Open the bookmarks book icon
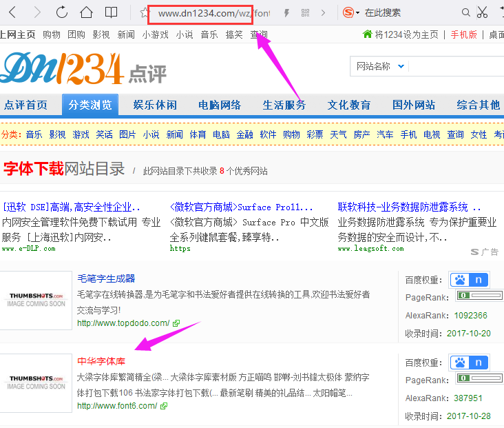Image resolution: width=504 pixels, height=428 pixels. point(111,12)
